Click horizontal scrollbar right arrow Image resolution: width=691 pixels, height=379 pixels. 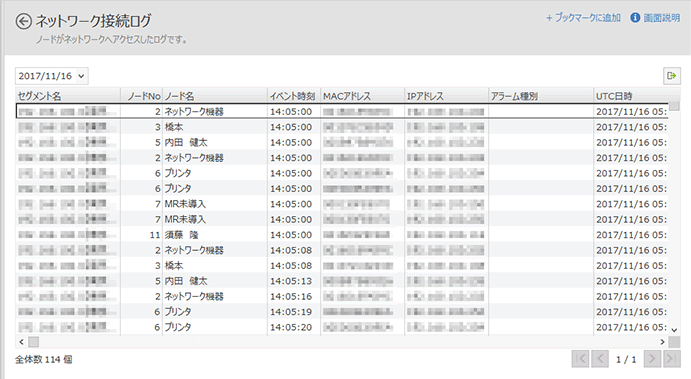(662, 342)
